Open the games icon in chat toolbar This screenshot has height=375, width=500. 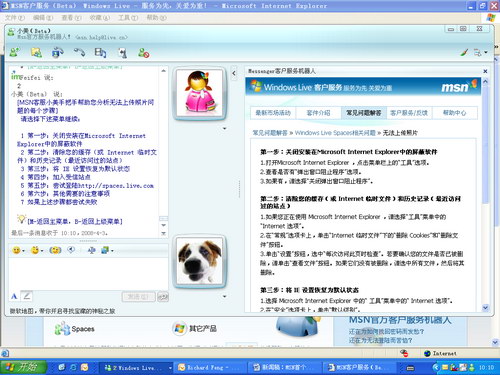point(123,53)
